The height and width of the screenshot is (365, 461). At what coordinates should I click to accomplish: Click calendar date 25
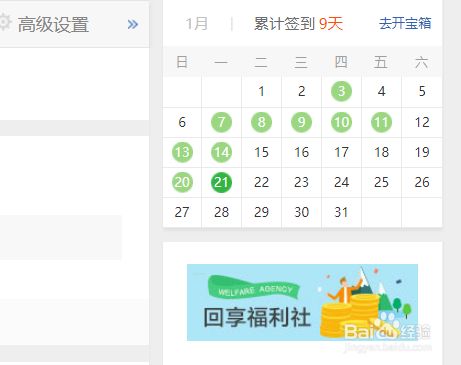(x=381, y=182)
